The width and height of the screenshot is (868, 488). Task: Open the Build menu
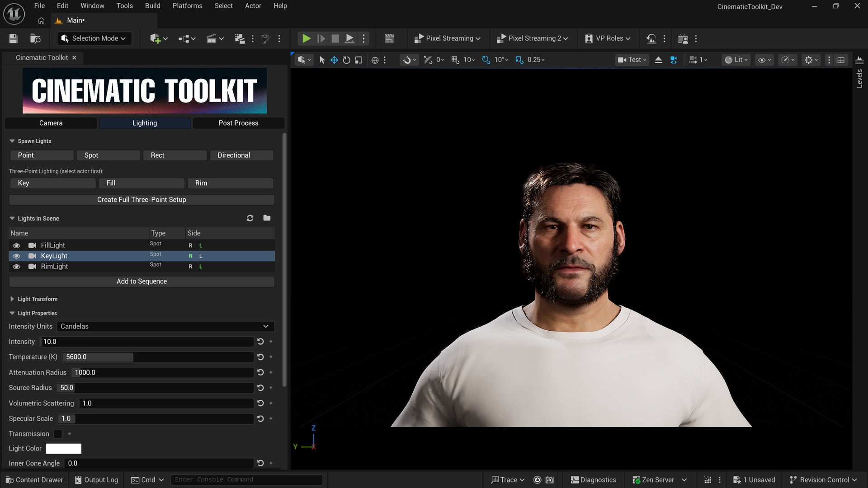coord(152,6)
